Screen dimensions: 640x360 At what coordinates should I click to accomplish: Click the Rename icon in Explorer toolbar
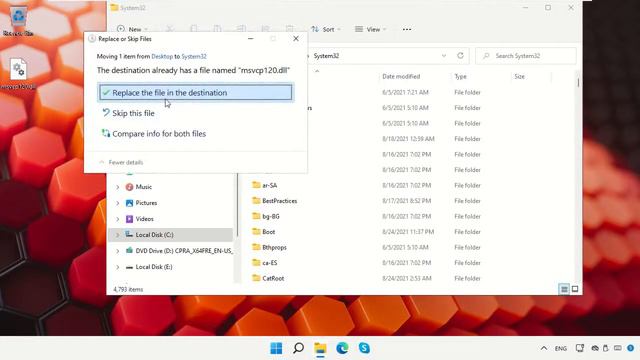coord(241,29)
